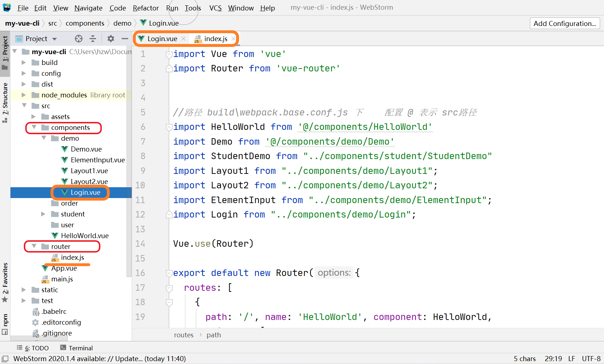This screenshot has height=364, width=604.
Task: Click the UTF-8 encoding indicator
Action: [591, 359]
